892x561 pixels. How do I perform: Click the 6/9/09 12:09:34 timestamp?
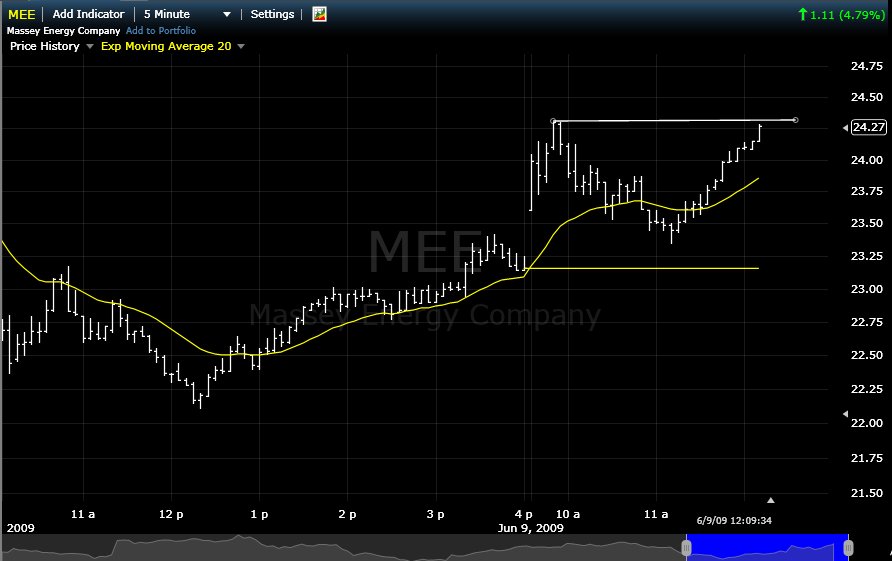pyautogui.click(x=734, y=521)
